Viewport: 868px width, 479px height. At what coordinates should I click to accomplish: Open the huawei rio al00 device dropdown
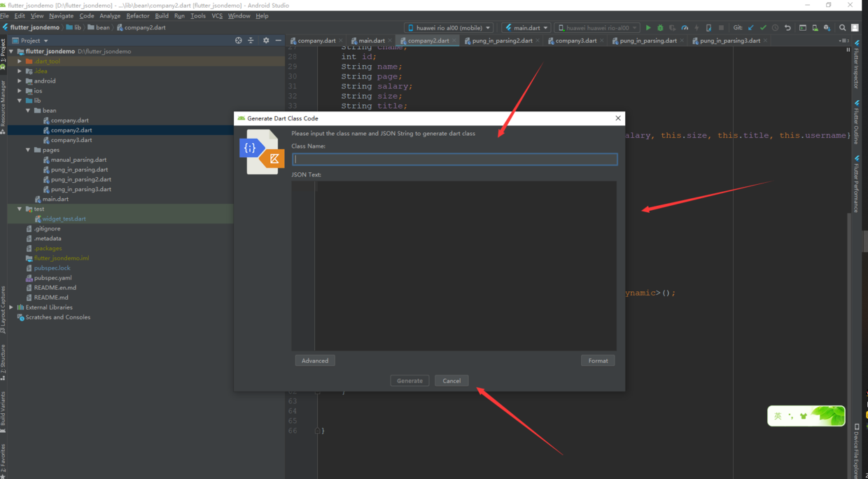[x=449, y=28]
